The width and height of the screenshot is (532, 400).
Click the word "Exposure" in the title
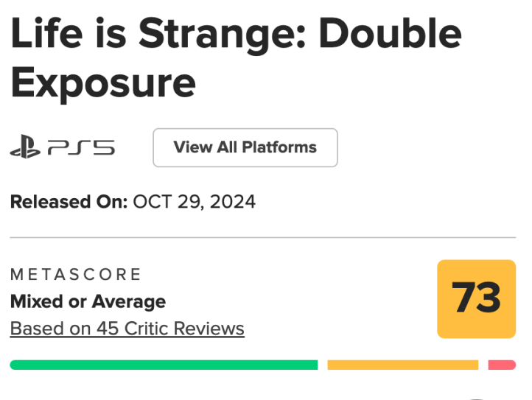click(x=103, y=83)
